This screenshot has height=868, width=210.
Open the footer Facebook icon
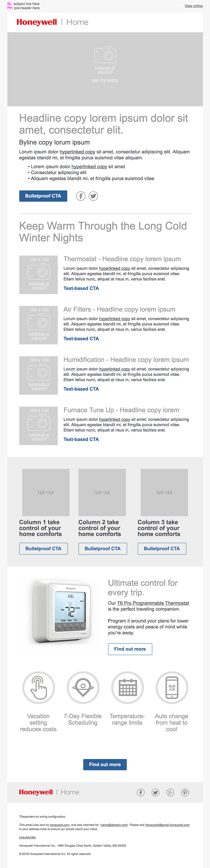(141, 792)
